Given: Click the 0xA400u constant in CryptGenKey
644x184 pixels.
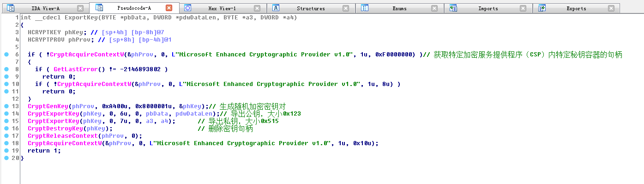Looking at the screenshot, I should point(114,106).
